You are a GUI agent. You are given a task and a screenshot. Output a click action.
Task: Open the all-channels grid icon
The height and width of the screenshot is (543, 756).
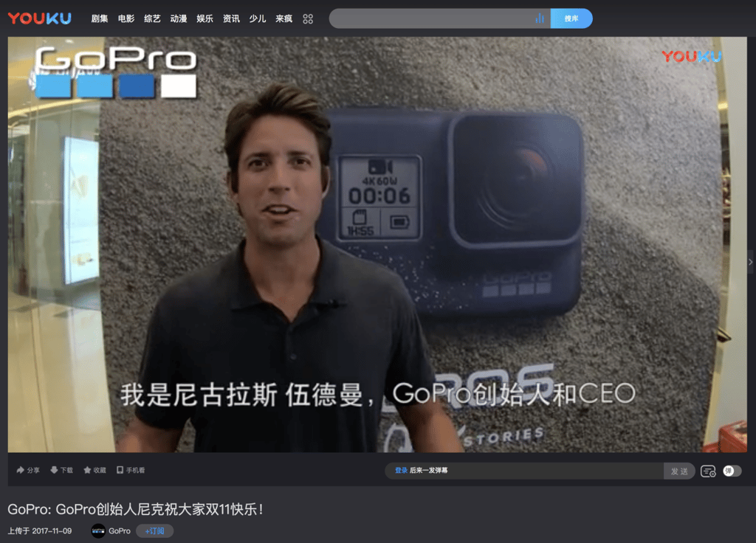[308, 18]
